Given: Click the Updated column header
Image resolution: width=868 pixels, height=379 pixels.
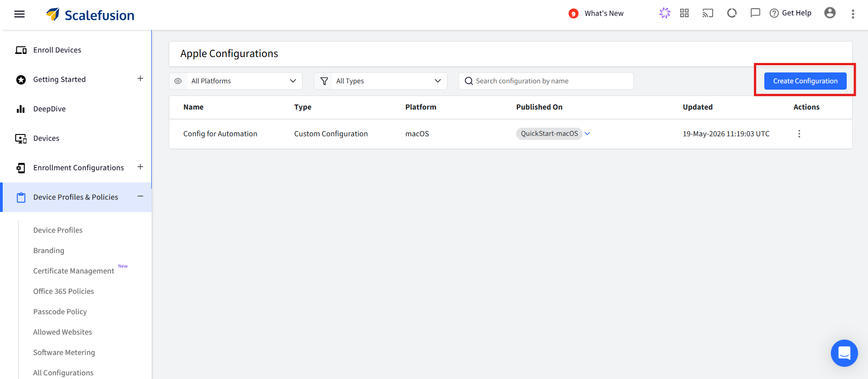Looking at the screenshot, I should tap(697, 107).
